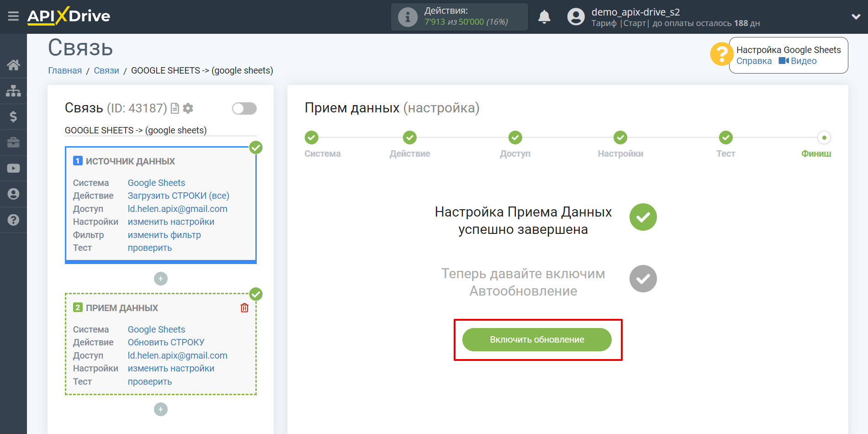Click изменить фильтр link
This screenshot has height=434, width=868.
tap(164, 235)
